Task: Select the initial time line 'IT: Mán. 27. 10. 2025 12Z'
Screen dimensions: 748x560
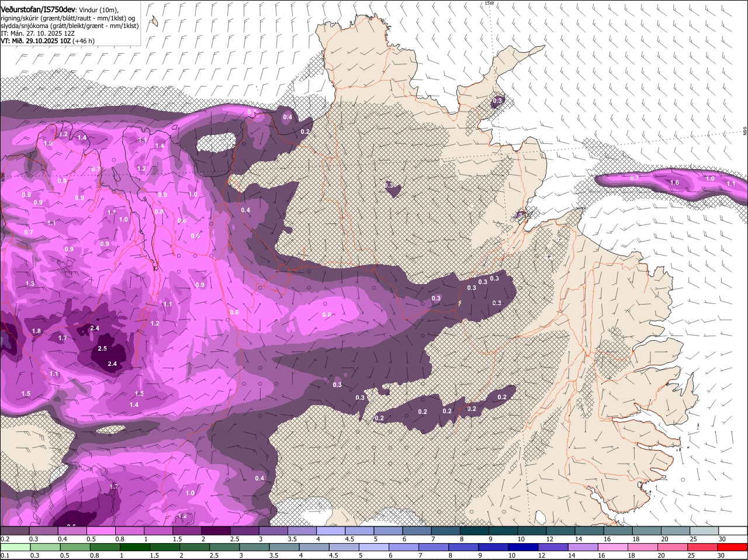Action: point(37,33)
